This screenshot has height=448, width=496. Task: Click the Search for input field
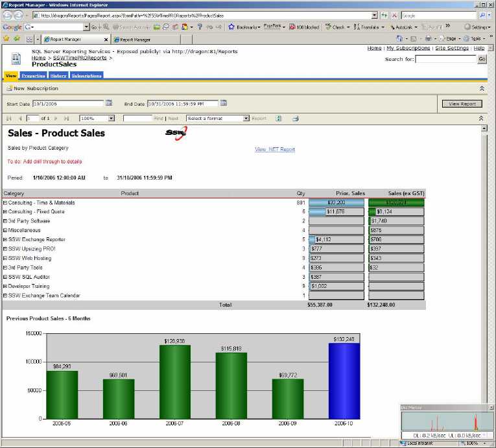(x=445, y=59)
